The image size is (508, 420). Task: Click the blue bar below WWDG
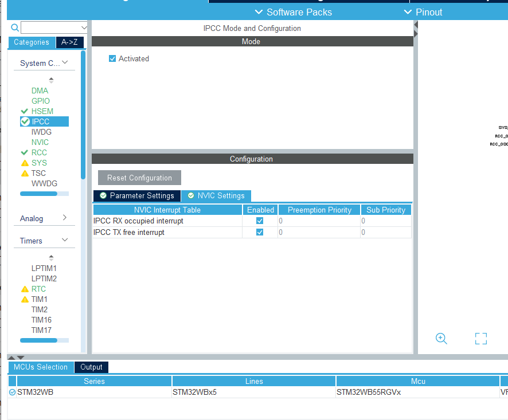coord(38,194)
